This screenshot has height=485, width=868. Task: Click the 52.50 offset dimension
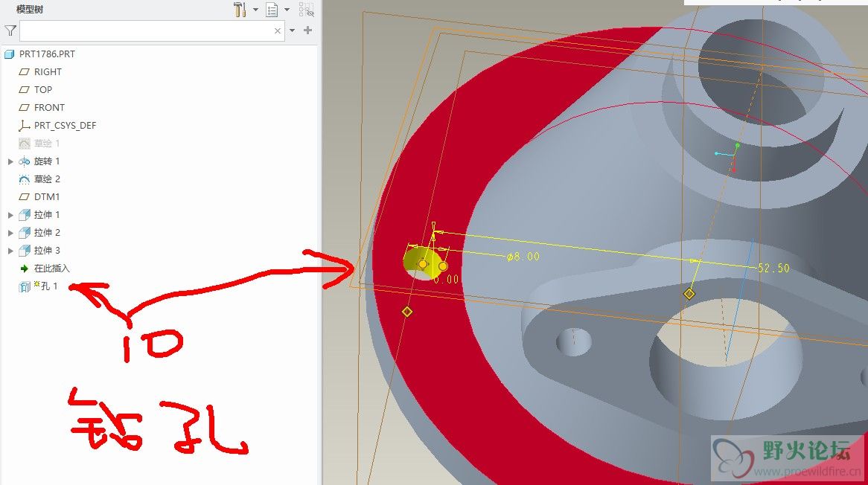tap(773, 269)
